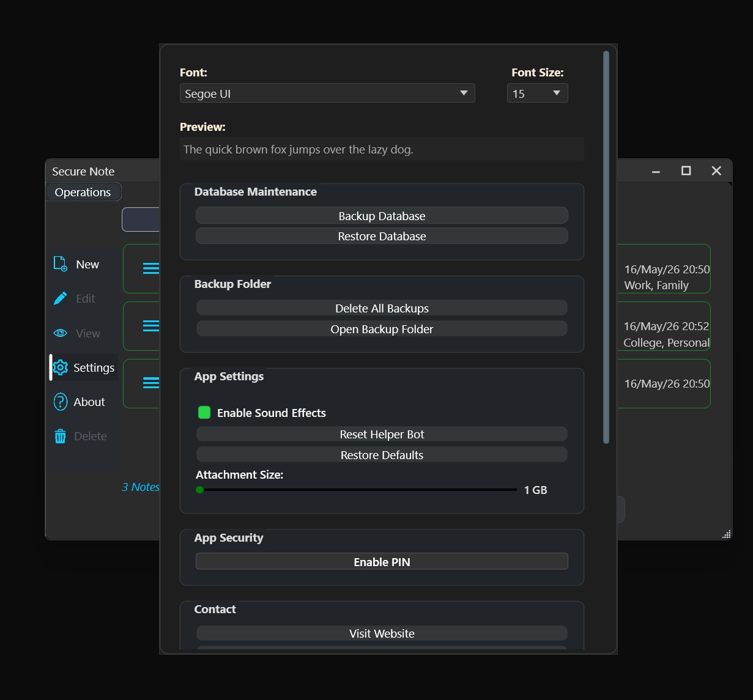Click hamburger icon on College, Personal note
This screenshot has height=700, width=753.
(150, 326)
